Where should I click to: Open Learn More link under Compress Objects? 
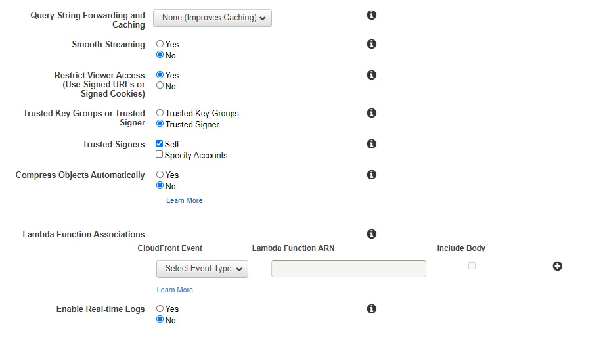pyautogui.click(x=185, y=200)
